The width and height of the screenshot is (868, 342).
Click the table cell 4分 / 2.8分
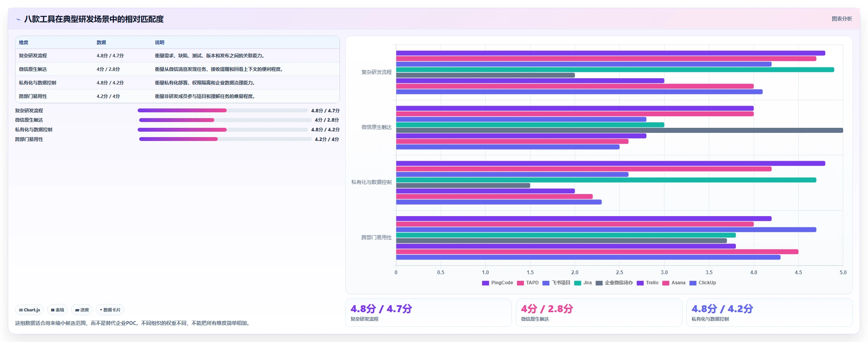[108, 69]
